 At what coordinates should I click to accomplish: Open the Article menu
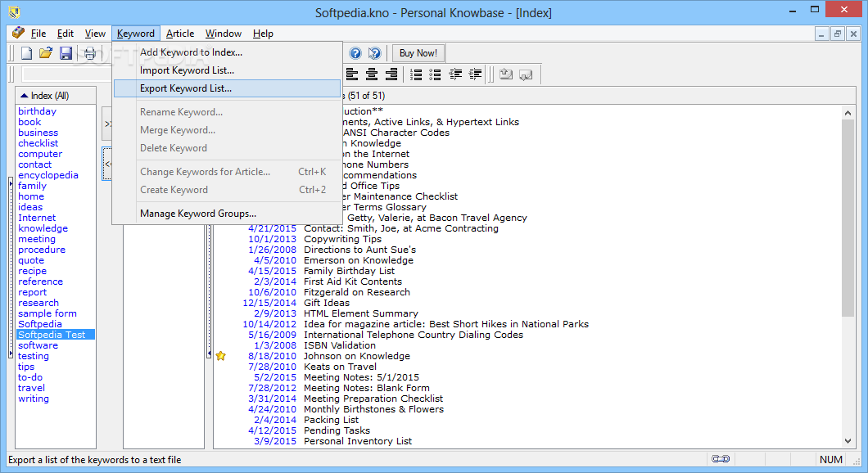point(180,34)
